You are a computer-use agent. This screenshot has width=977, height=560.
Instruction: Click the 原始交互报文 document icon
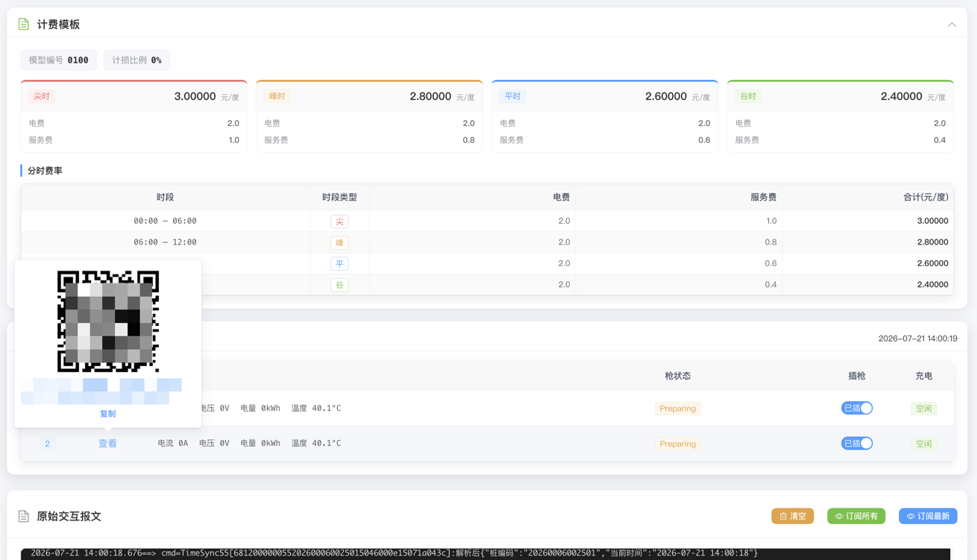[x=24, y=516]
